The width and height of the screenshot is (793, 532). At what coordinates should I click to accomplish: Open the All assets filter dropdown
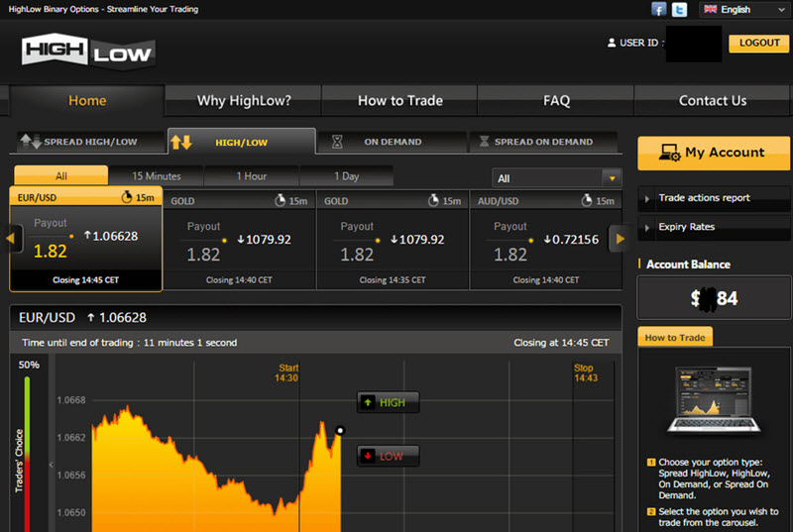[557, 178]
